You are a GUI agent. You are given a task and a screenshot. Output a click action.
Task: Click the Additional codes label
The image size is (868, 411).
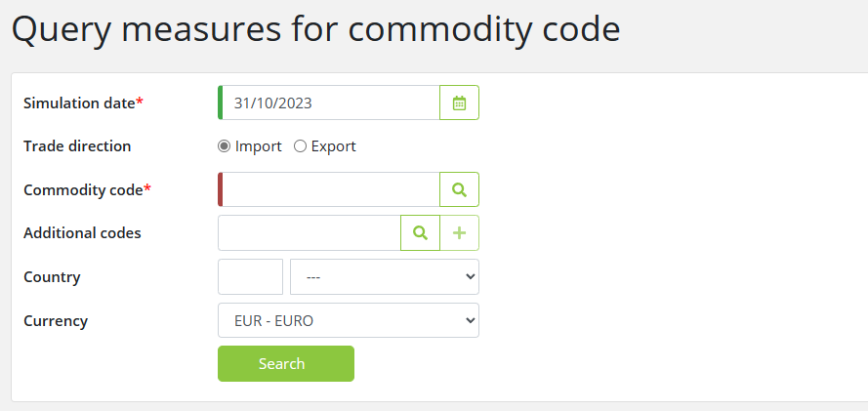click(x=82, y=233)
